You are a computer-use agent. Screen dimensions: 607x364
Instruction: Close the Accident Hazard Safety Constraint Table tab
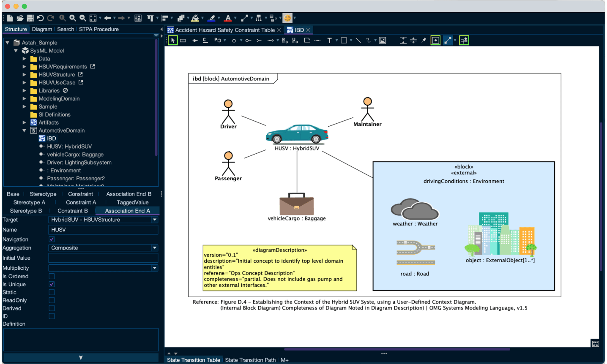[x=278, y=30]
